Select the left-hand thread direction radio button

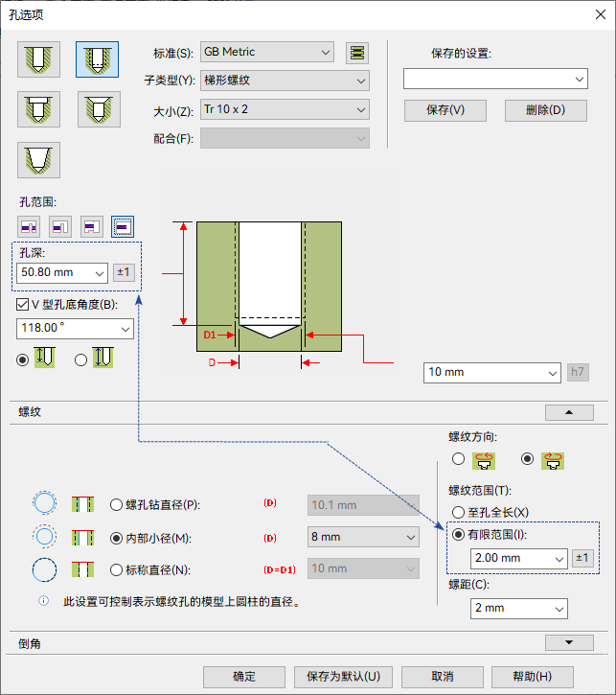click(458, 459)
